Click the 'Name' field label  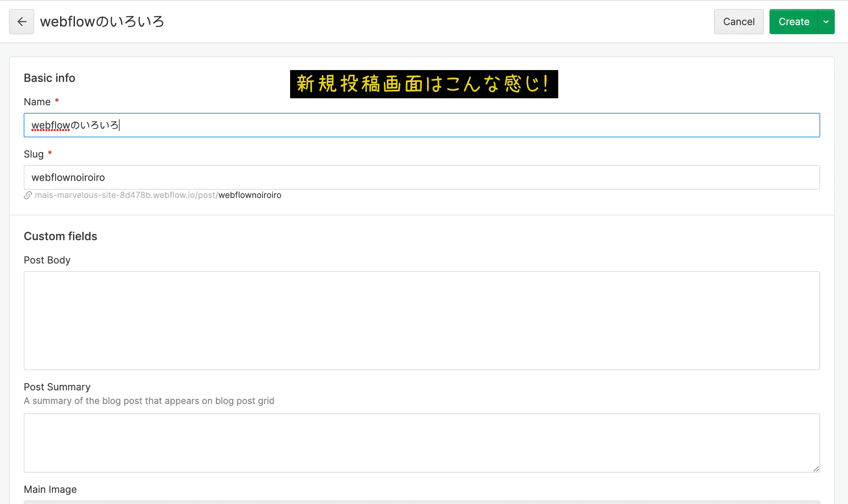pyautogui.click(x=37, y=102)
